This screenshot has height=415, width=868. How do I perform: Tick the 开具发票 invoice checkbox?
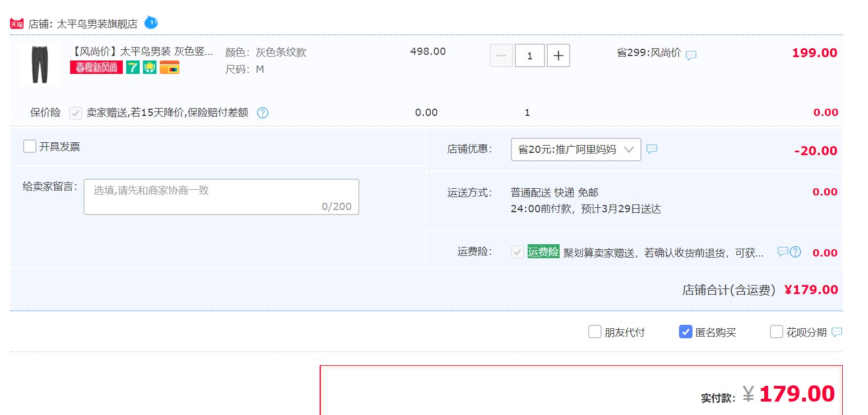pos(30,146)
